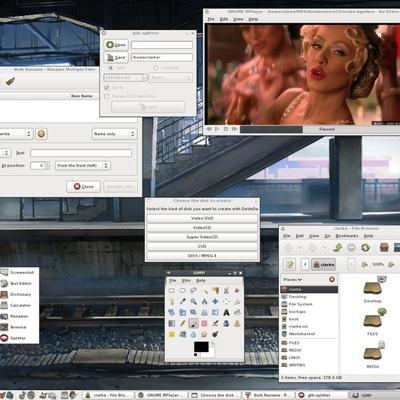Click the At position spinner in Bulk Rename
Image resolution: width=400 pixels, height=400 pixels.
(40, 165)
